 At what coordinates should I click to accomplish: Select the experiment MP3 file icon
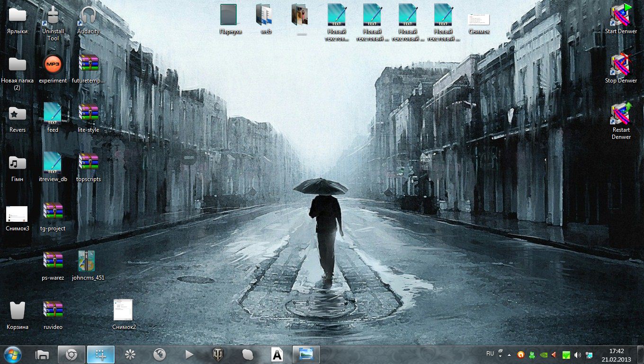click(53, 68)
